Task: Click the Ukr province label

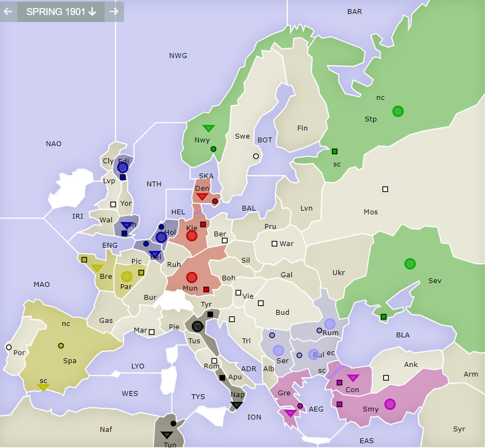Action: (339, 273)
